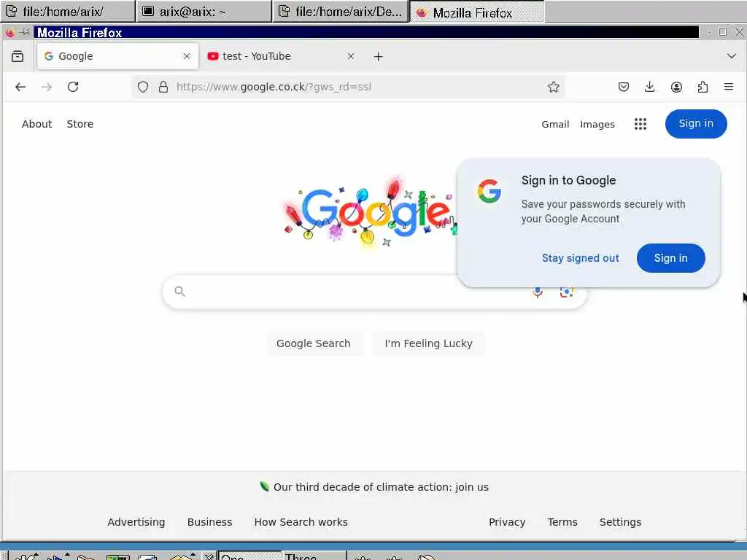The height and width of the screenshot is (560, 747).
Task: Close the test - YouTube tab
Action: pyautogui.click(x=351, y=56)
